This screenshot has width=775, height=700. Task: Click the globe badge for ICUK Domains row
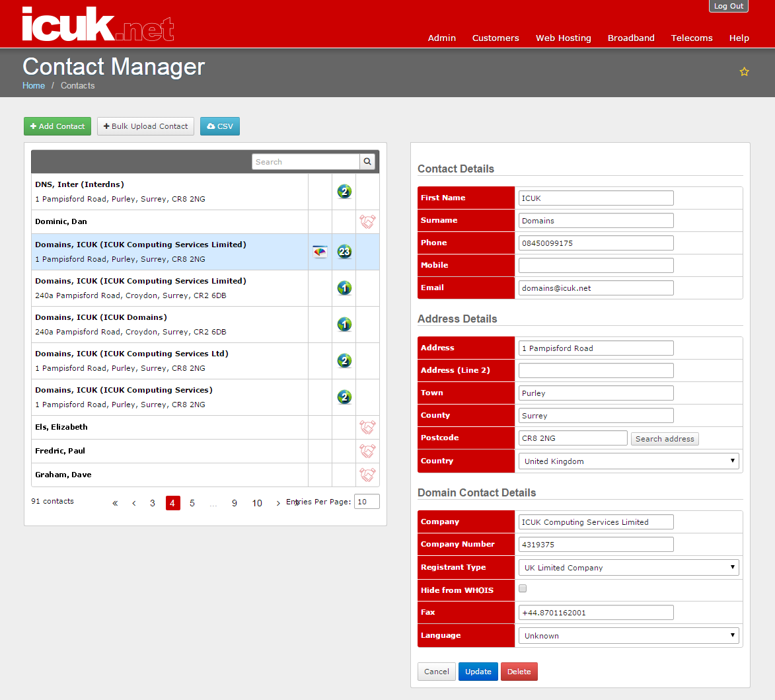point(344,325)
